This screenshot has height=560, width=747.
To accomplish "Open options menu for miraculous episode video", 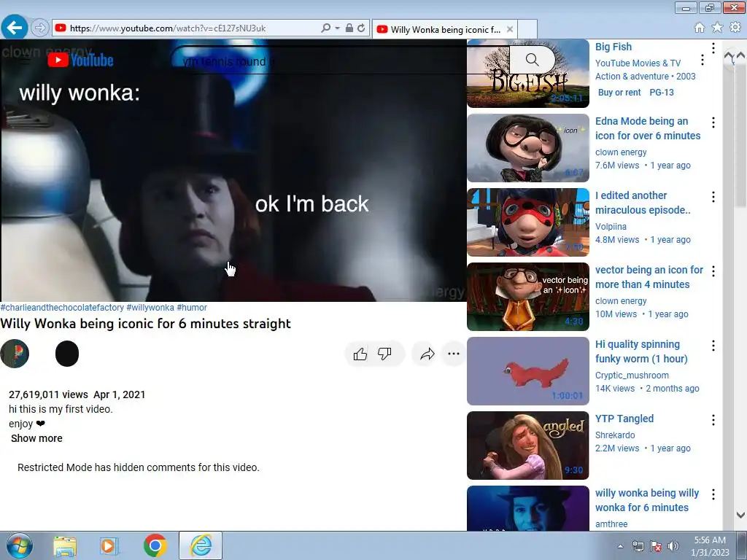I will [x=713, y=197].
